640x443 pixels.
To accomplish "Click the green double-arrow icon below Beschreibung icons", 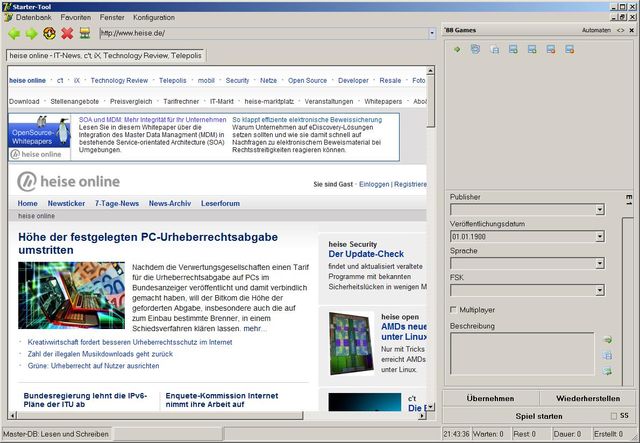I will tap(608, 371).
